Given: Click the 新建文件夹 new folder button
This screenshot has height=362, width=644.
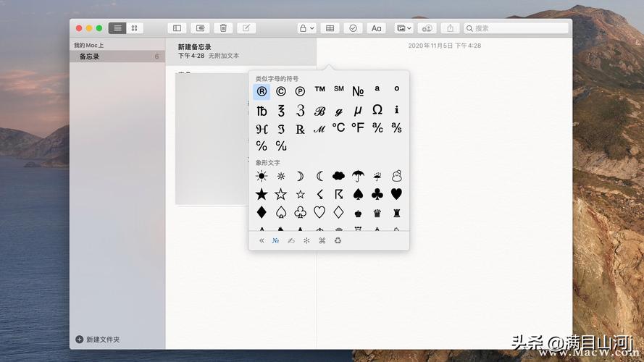Looking at the screenshot, I should tap(98, 339).
